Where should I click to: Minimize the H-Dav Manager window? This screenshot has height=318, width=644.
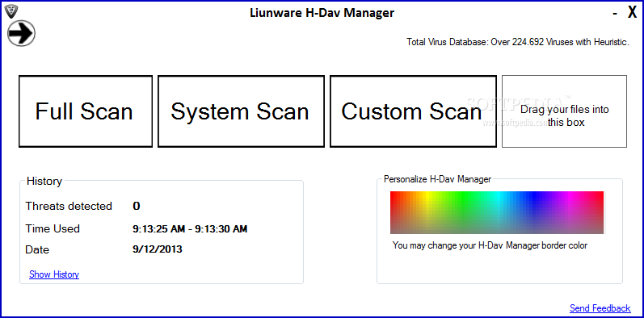point(615,14)
